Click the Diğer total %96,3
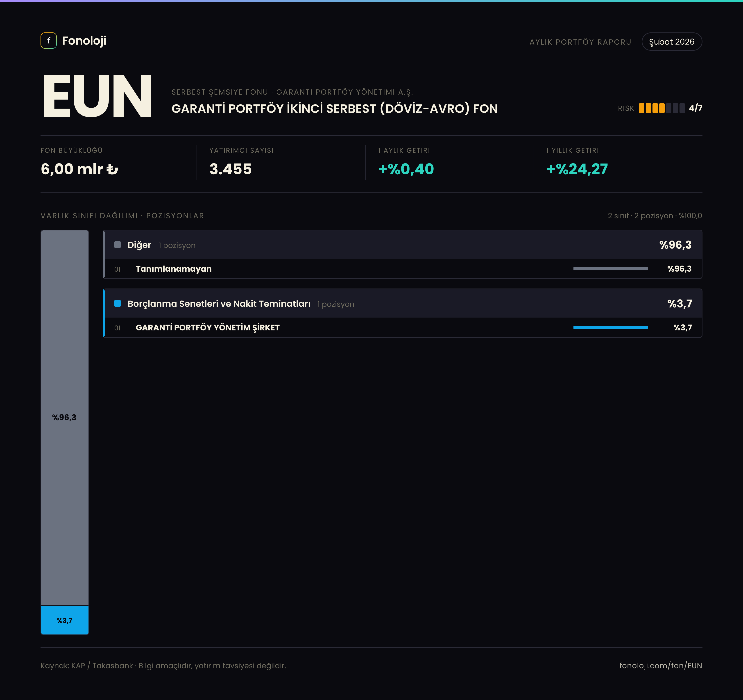The height and width of the screenshot is (700, 743). click(675, 245)
